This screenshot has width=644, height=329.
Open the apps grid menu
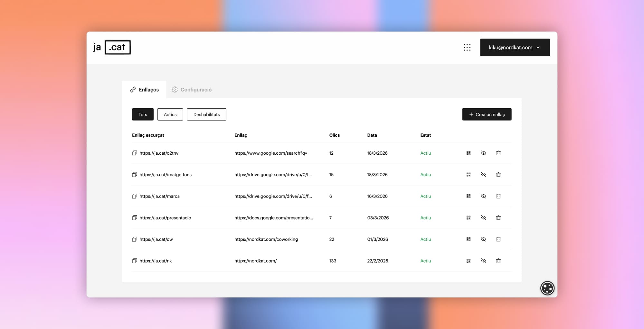(467, 47)
